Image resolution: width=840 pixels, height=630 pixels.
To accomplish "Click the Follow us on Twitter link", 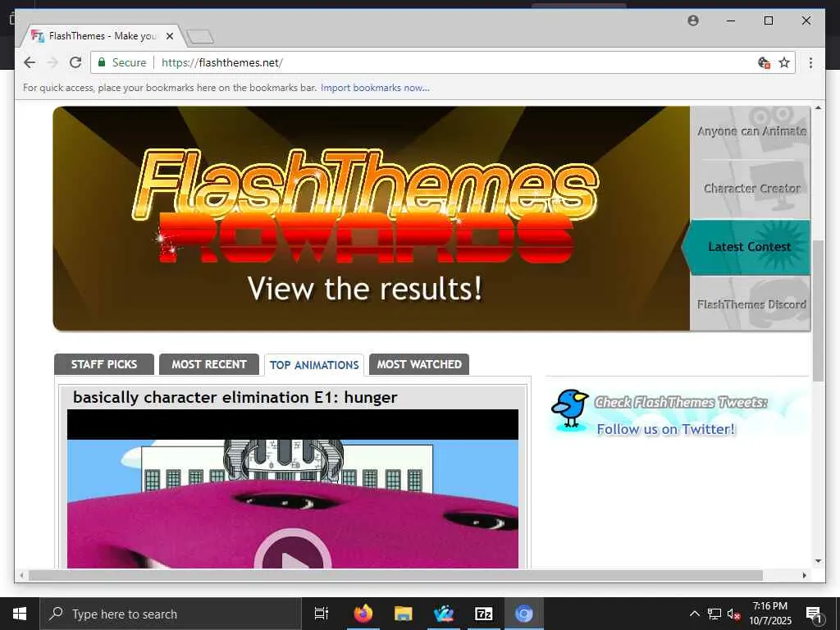I will 666,429.
